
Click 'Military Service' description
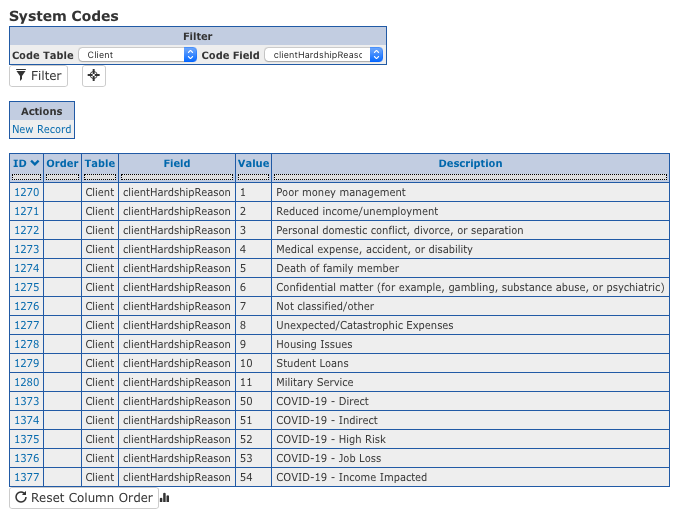[315, 382]
